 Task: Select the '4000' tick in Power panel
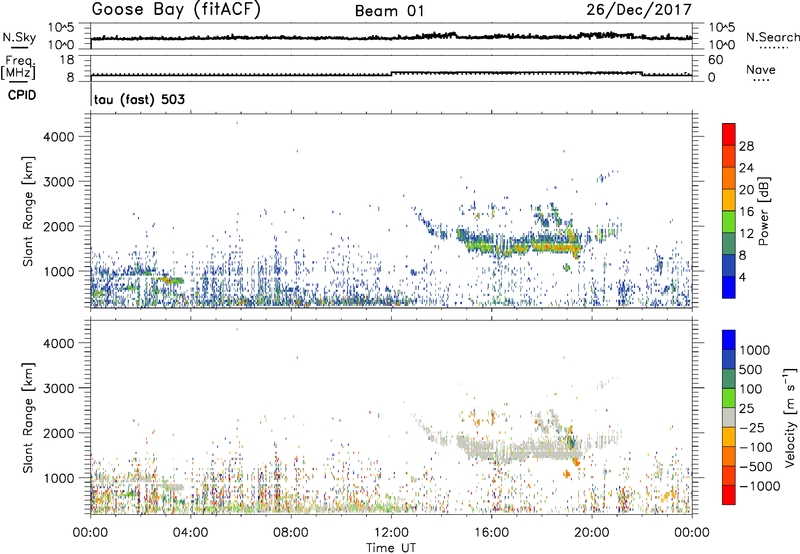pos(59,137)
